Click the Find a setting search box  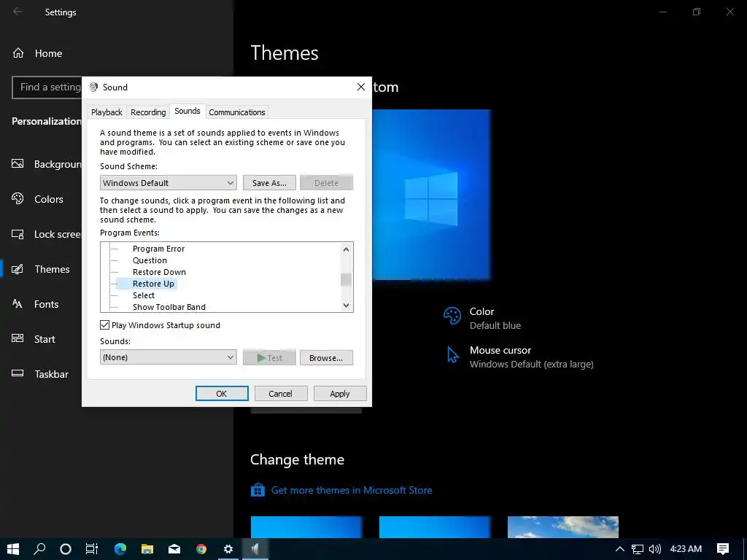47,87
